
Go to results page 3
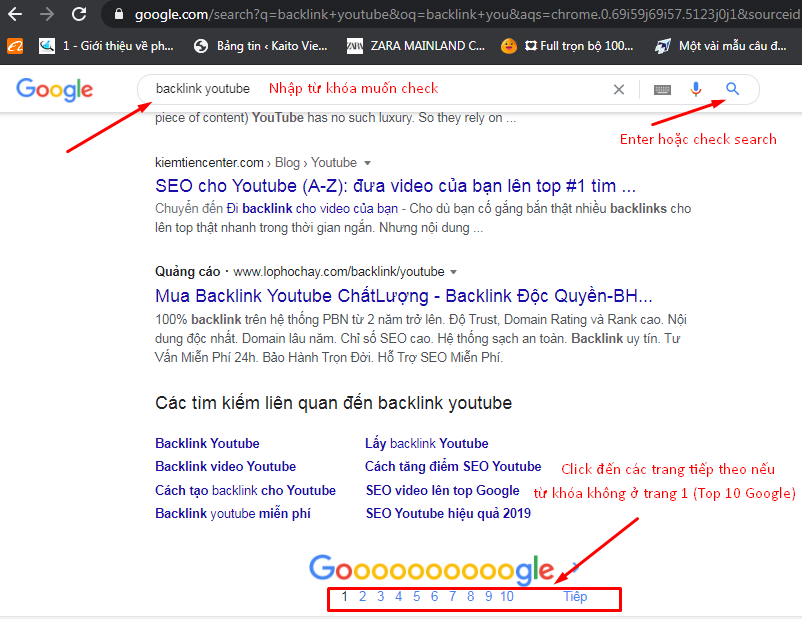(x=381, y=596)
